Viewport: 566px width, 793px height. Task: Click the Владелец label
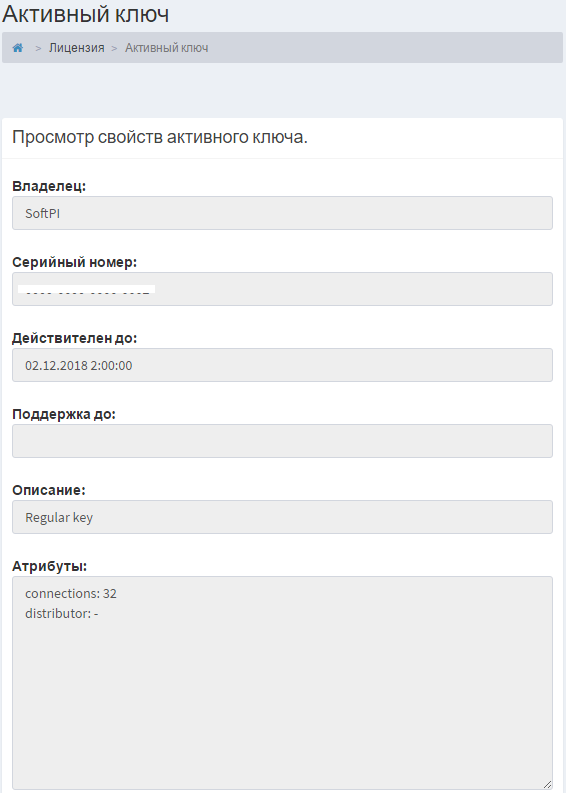(x=49, y=186)
